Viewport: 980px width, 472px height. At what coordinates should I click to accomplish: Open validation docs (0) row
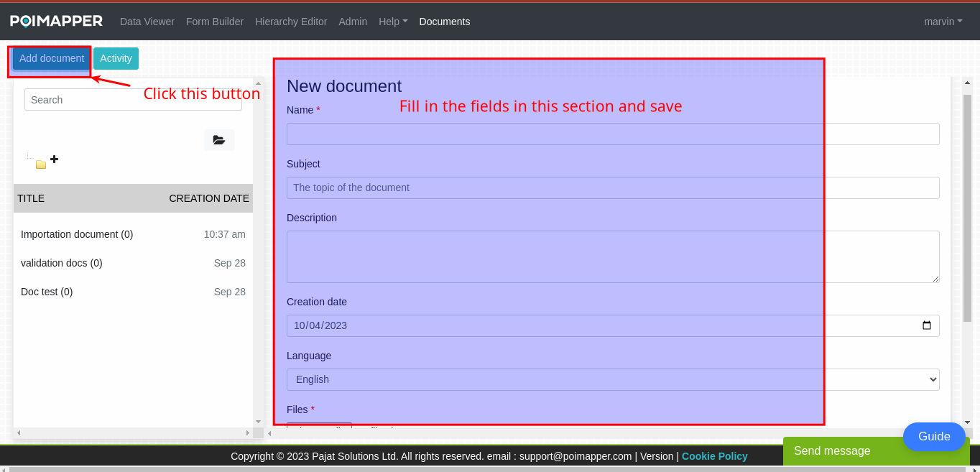(x=133, y=263)
